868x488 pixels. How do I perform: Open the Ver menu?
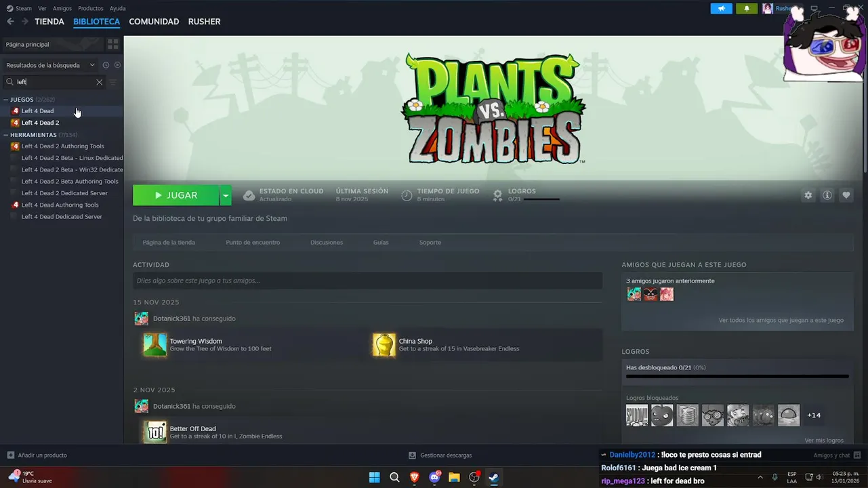pos(42,8)
